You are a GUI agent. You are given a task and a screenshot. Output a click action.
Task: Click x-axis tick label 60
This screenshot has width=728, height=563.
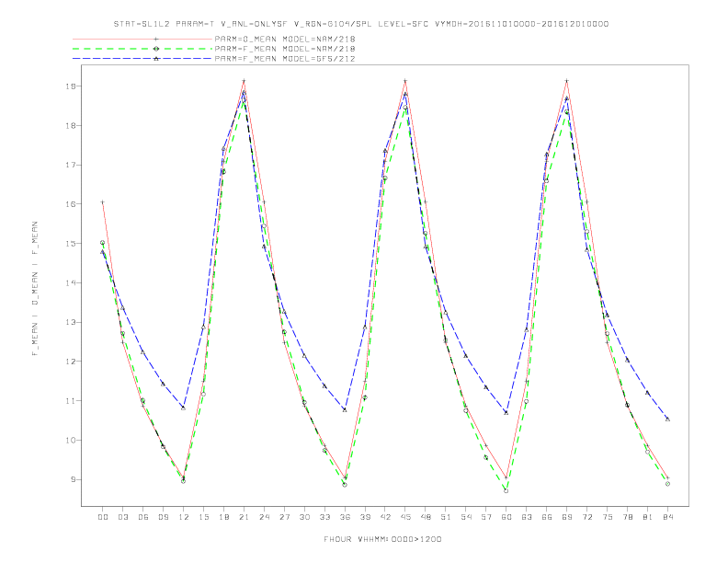coord(506,517)
